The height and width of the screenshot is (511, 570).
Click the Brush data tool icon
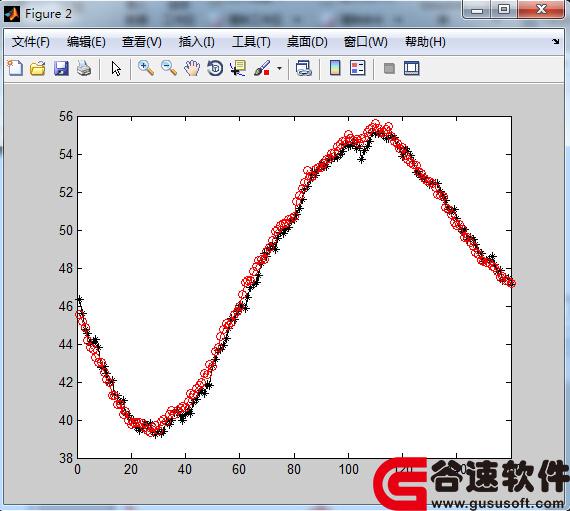coord(262,68)
